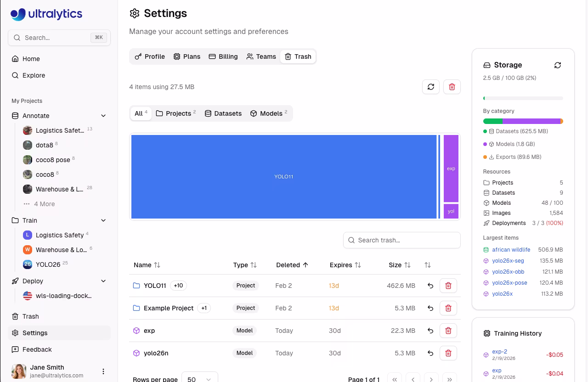Sort table by Type column
This screenshot has width=588, height=382.
pos(245,265)
